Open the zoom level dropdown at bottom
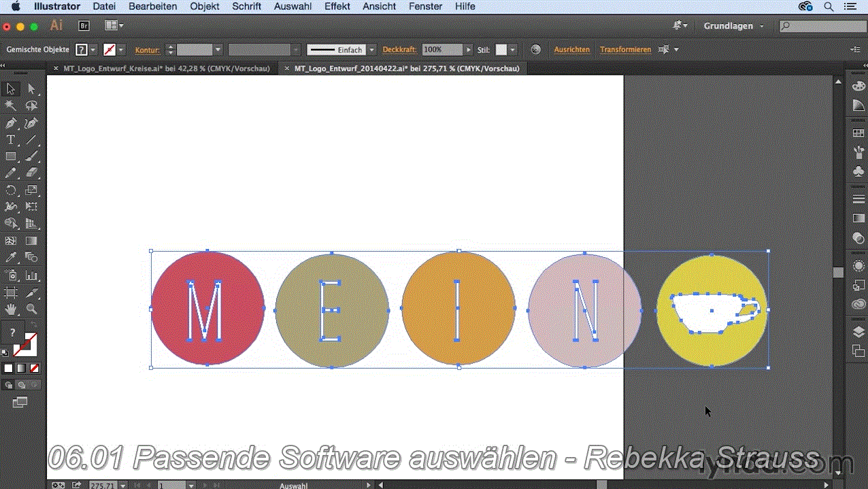Screen dimensions: 868x489 tap(123, 486)
